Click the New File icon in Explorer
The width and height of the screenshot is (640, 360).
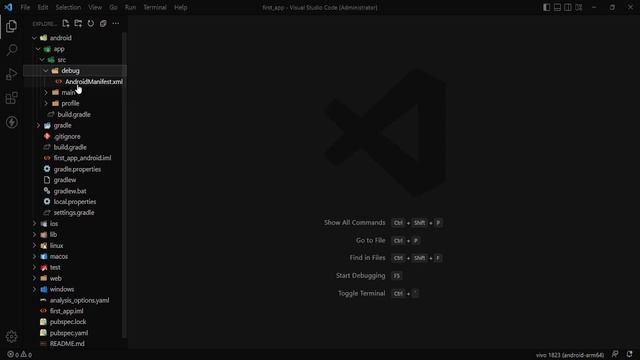coord(66,24)
